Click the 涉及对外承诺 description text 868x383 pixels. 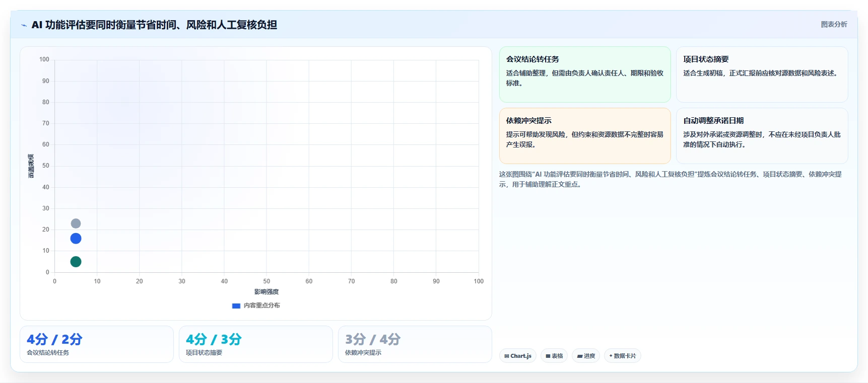coord(762,139)
